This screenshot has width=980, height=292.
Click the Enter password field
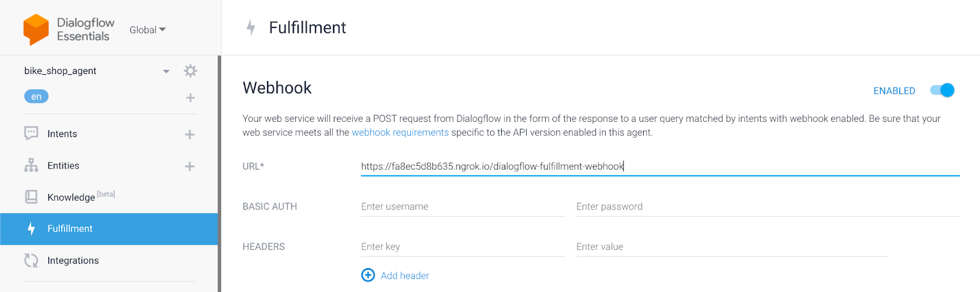tap(767, 207)
